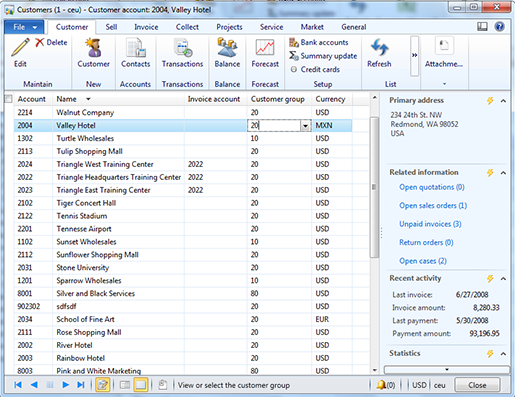The height and width of the screenshot is (397, 515).
Task: Switch to the General tab
Action: (354, 27)
